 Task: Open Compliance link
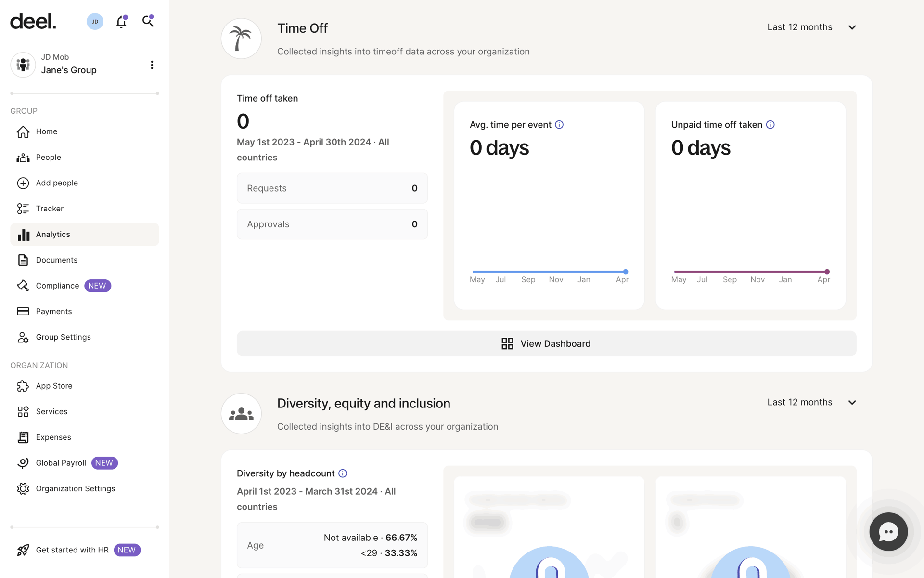coord(57,286)
